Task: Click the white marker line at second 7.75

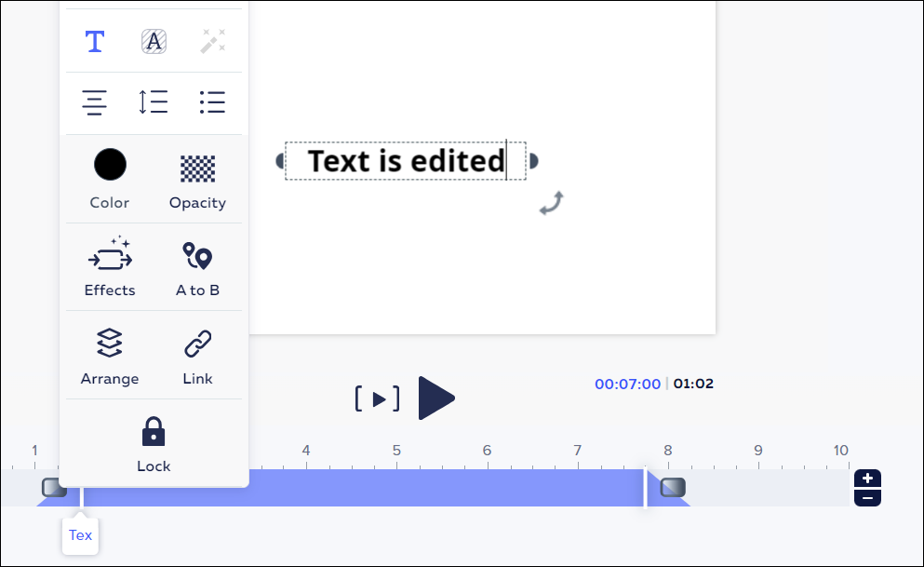Action: coord(645,487)
